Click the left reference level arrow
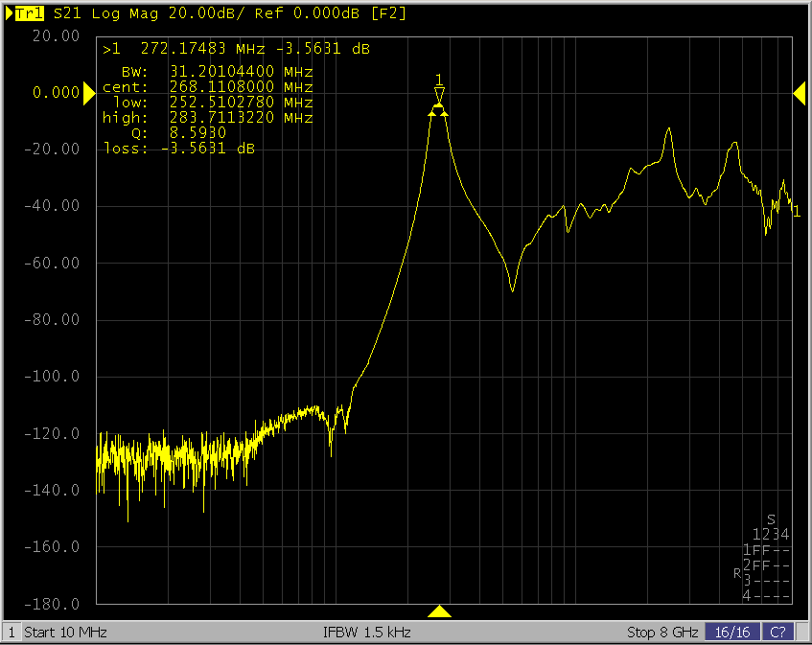 (87, 92)
